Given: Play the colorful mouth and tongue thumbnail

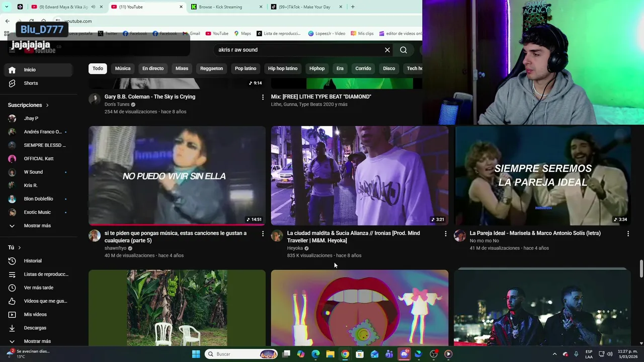Looking at the screenshot, I should pyautogui.click(x=360, y=308).
